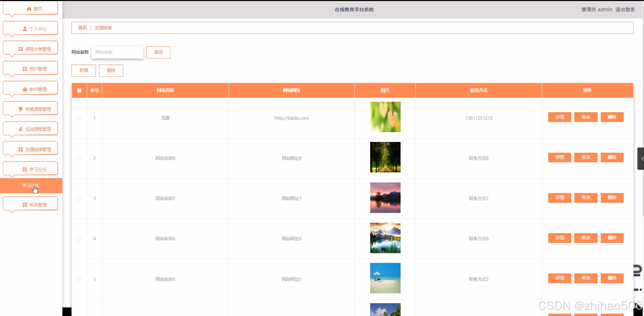Click grid icon next to 友情链接管理
The height and width of the screenshot is (316, 644).
(21, 149)
